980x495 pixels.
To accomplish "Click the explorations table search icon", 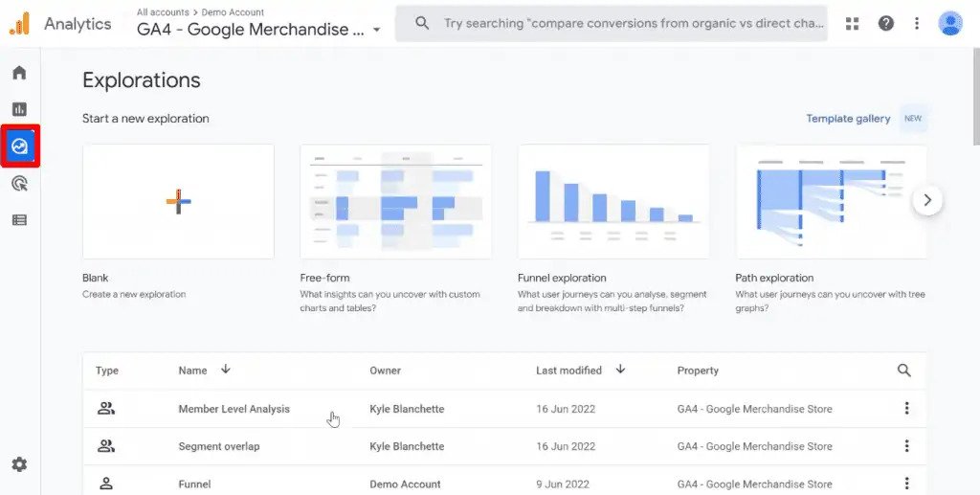I will [x=903, y=370].
